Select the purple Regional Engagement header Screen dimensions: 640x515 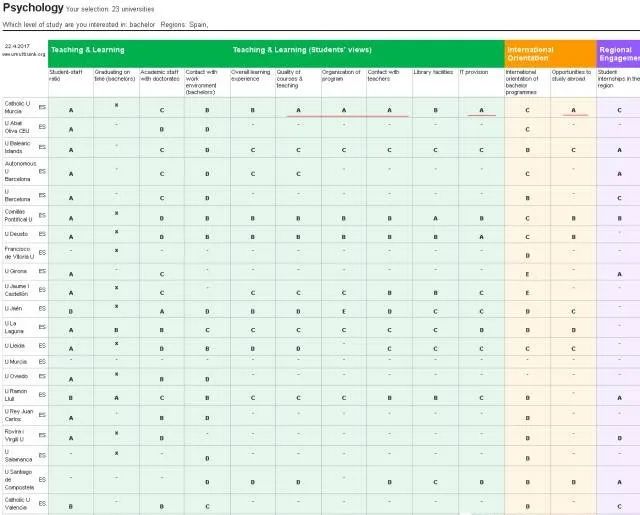click(619, 54)
